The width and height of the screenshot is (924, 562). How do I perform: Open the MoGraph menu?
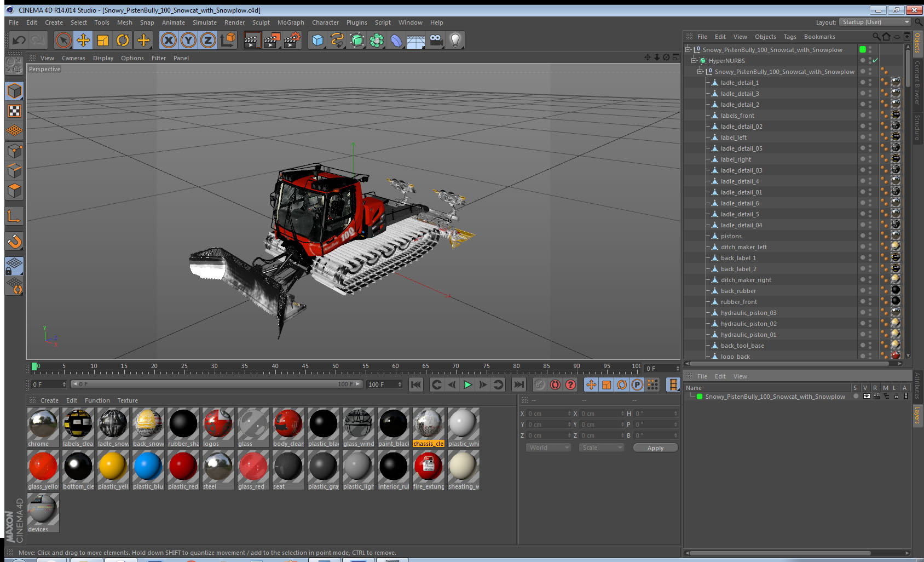[291, 22]
